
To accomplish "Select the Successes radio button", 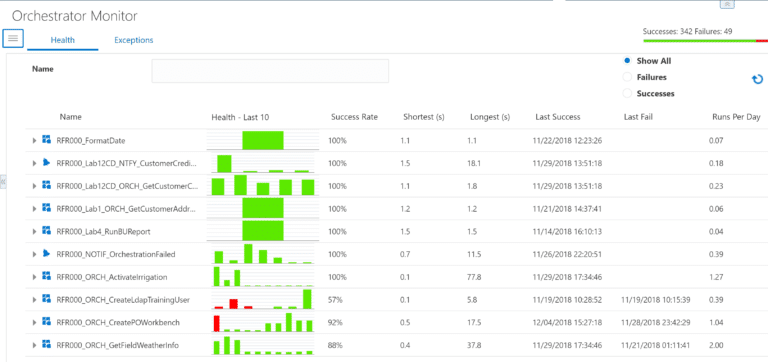I will 626,94.
